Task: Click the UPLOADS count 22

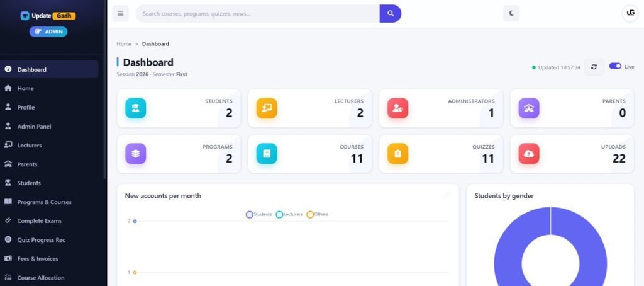Action: (619, 158)
